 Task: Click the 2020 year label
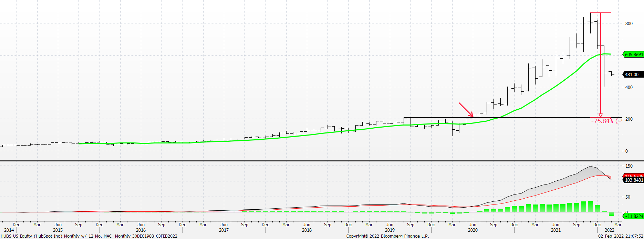click(473, 230)
